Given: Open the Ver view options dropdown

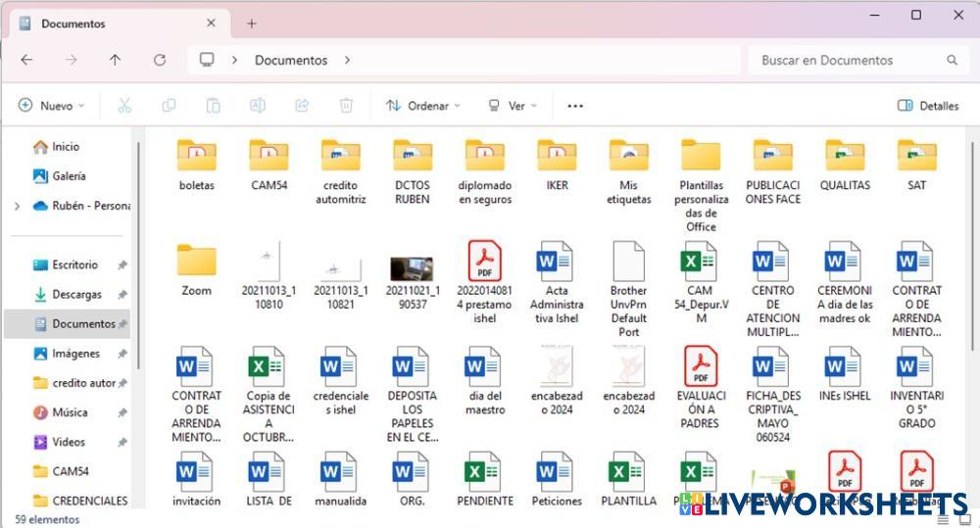Looking at the screenshot, I should 512,106.
